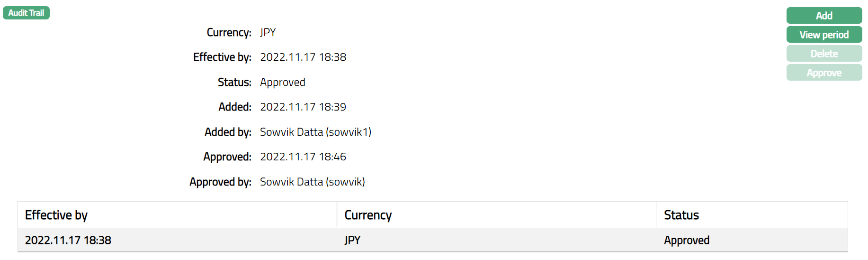
Task: Click the Approved value beside Status label
Action: (283, 82)
